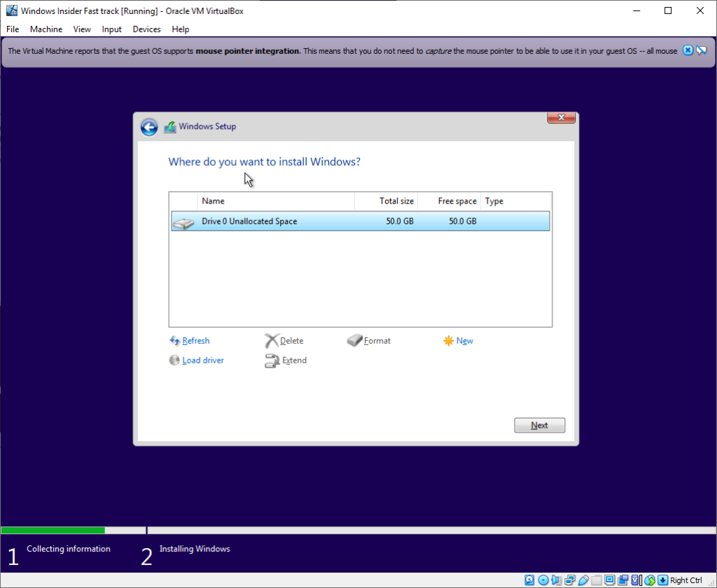
Task: Click the Refresh arrows icon
Action: tap(174, 341)
